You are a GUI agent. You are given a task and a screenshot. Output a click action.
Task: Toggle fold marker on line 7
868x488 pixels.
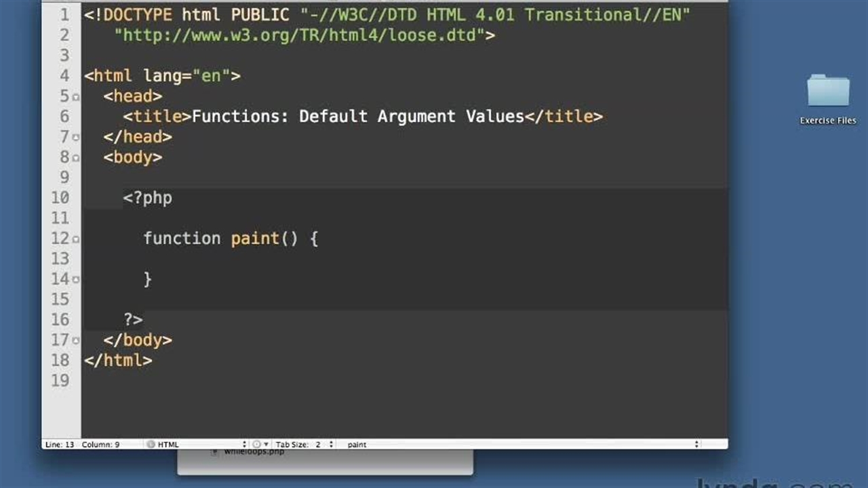click(x=76, y=138)
